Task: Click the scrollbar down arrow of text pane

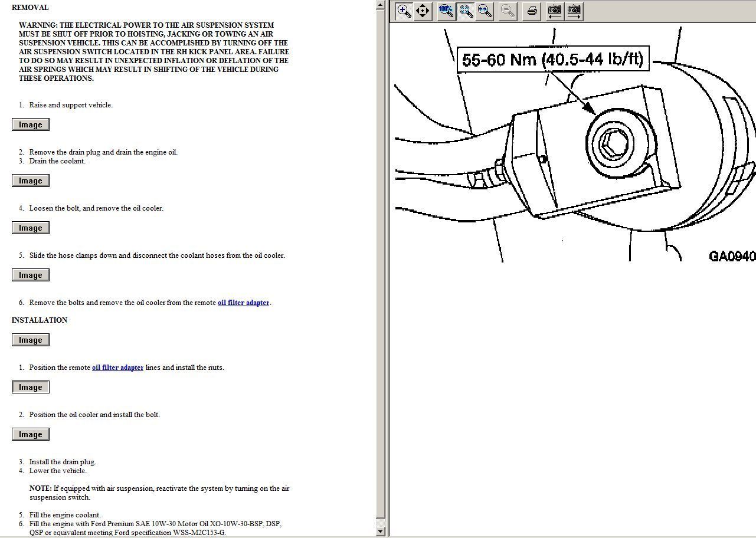Action: (x=380, y=531)
